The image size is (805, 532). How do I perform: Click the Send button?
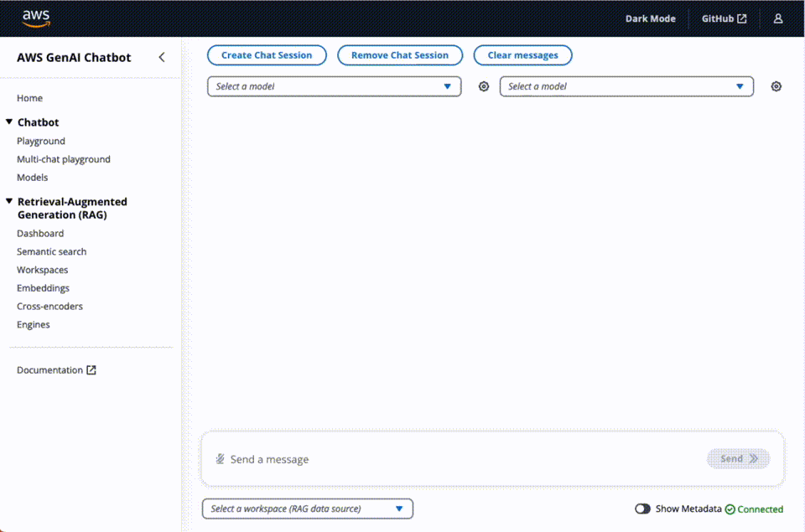point(738,458)
